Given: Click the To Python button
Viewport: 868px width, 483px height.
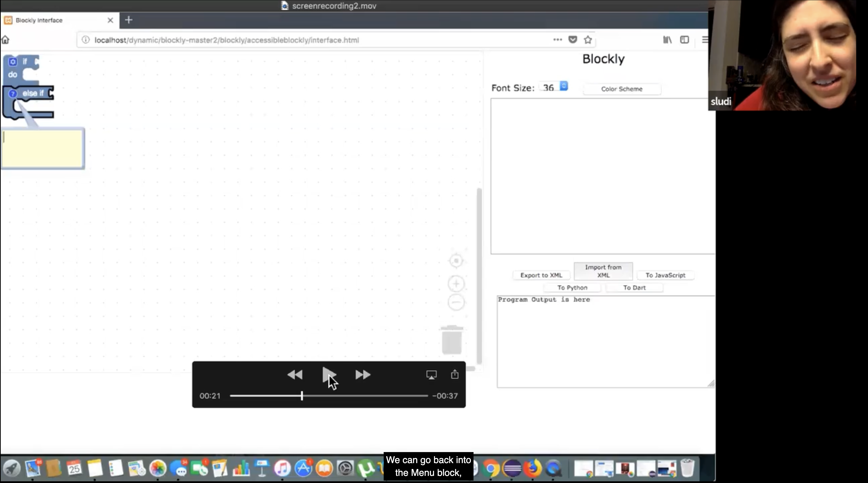Looking at the screenshot, I should click(x=572, y=288).
